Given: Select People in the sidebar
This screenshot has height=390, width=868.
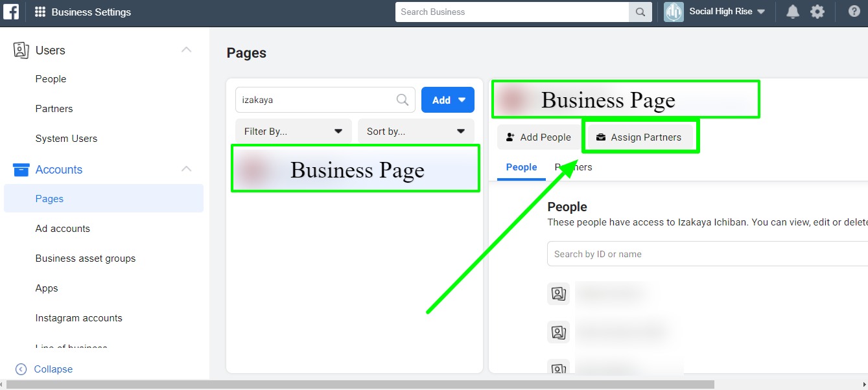Looking at the screenshot, I should pos(51,79).
